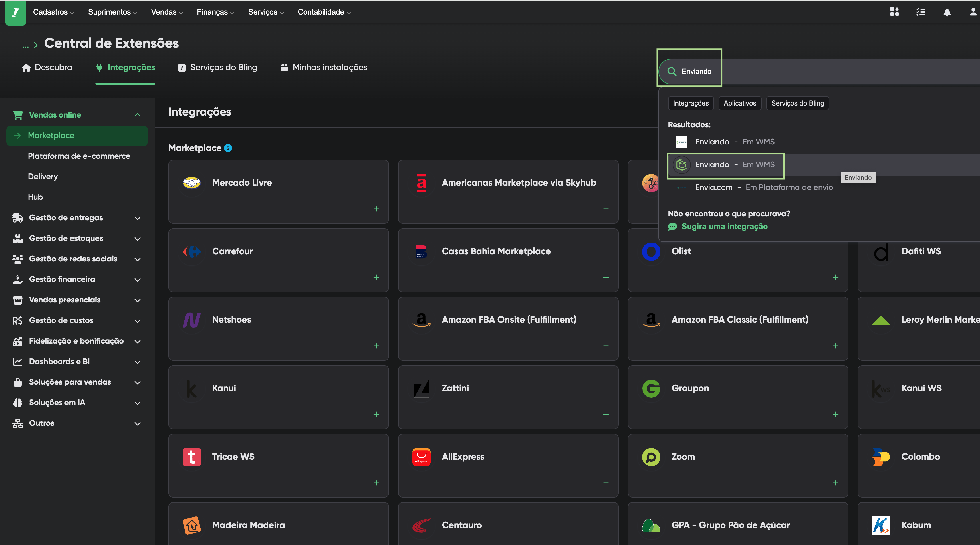Add Mercado Livre with its plus icon
980x545 pixels.
[376, 209]
